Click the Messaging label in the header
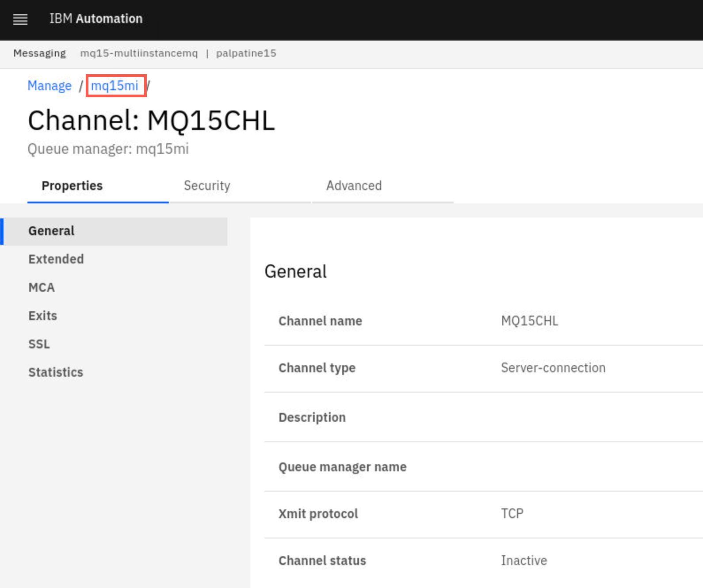The height and width of the screenshot is (588, 703). click(x=39, y=53)
